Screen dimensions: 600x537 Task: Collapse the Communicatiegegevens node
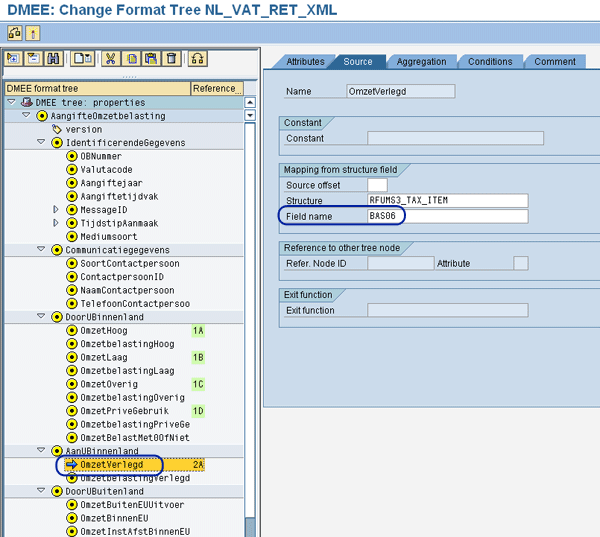point(42,250)
